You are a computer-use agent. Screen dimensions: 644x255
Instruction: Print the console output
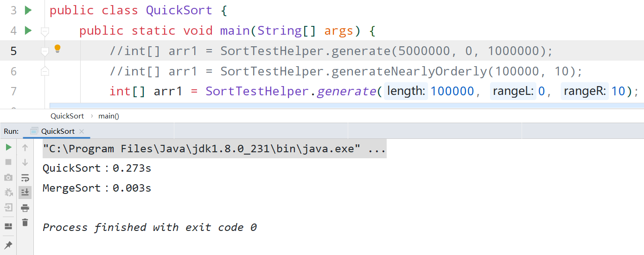pyautogui.click(x=25, y=208)
